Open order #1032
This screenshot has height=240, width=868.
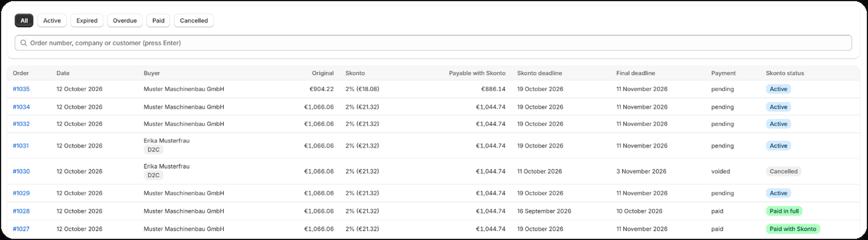click(x=21, y=124)
